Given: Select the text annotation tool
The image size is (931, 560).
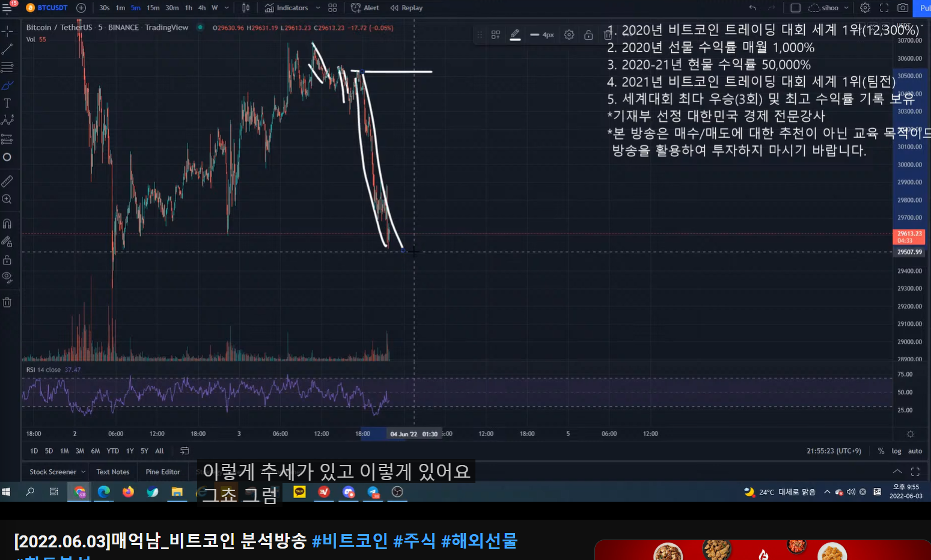Looking at the screenshot, I should click(7, 103).
